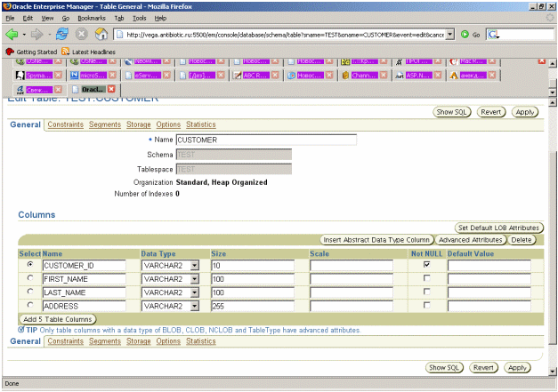Click the Advanced Attributes button
The image size is (558, 392).
(x=471, y=240)
